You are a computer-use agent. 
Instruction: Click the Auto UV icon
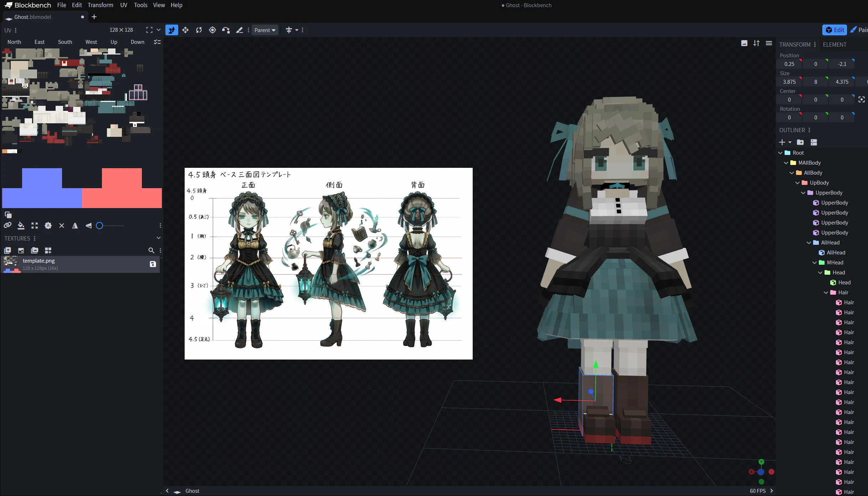coord(48,226)
